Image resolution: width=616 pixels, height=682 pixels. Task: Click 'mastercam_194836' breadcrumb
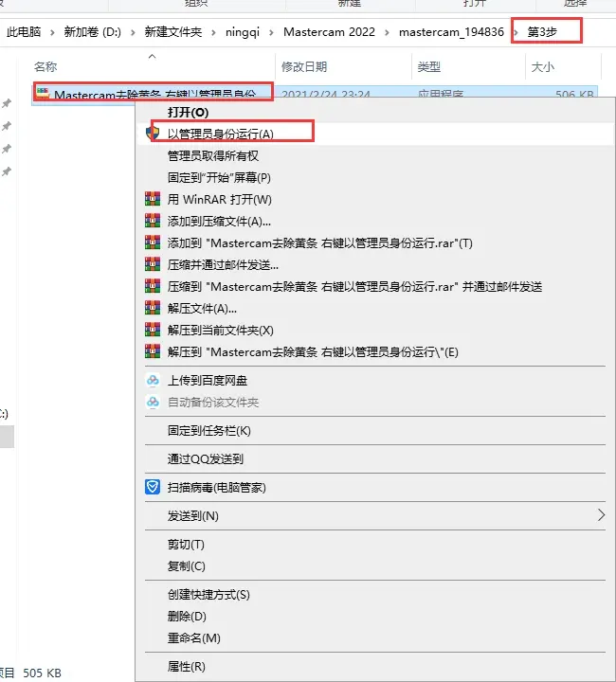(x=451, y=32)
